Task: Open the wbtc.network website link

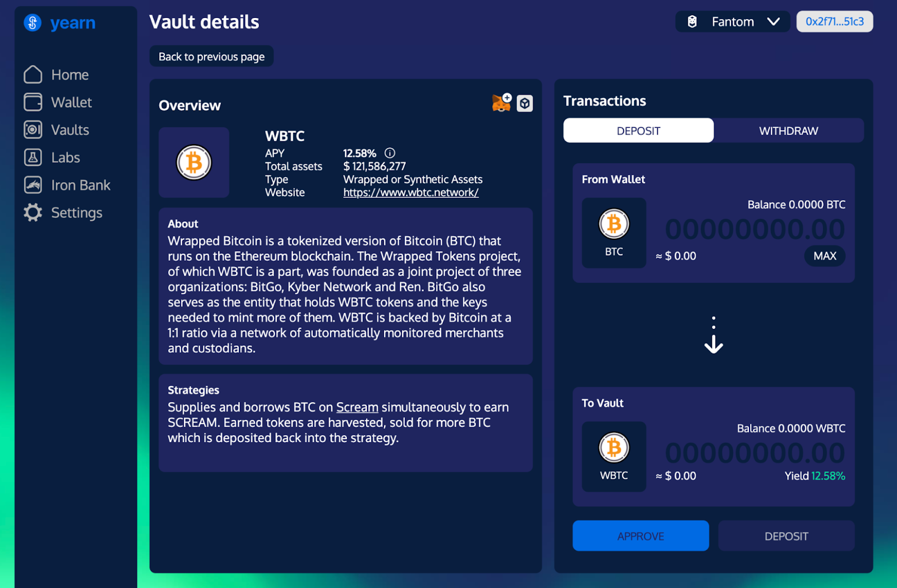Action: [411, 192]
